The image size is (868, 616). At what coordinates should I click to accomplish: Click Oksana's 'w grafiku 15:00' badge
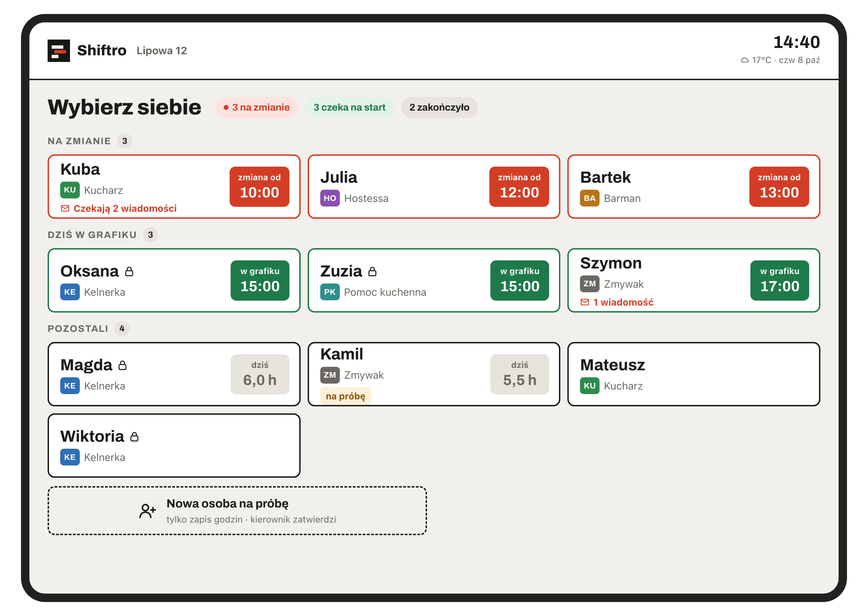tap(260, 280)
